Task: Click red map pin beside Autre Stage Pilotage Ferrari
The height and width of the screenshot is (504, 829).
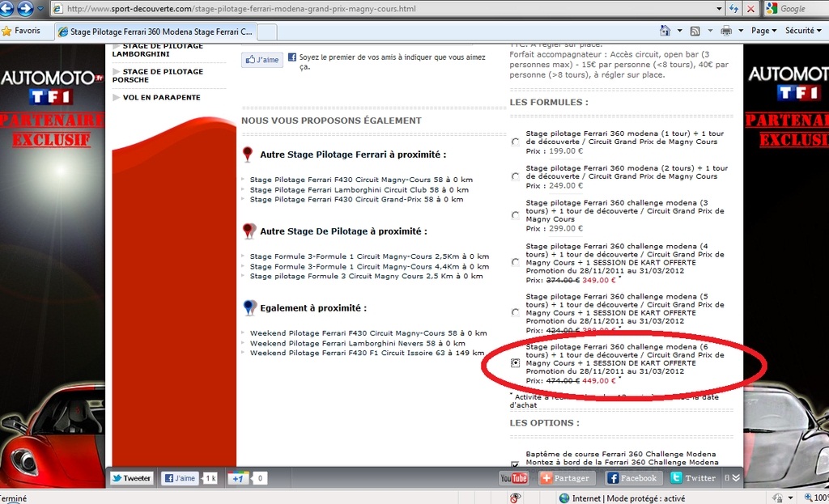Action: 248,155
